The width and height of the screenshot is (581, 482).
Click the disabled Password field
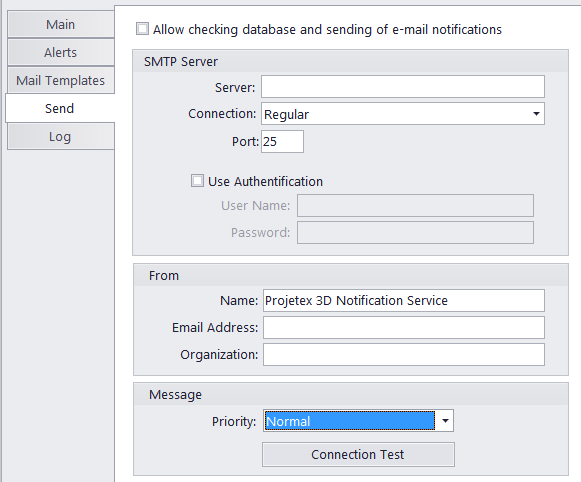pos(415,232)
